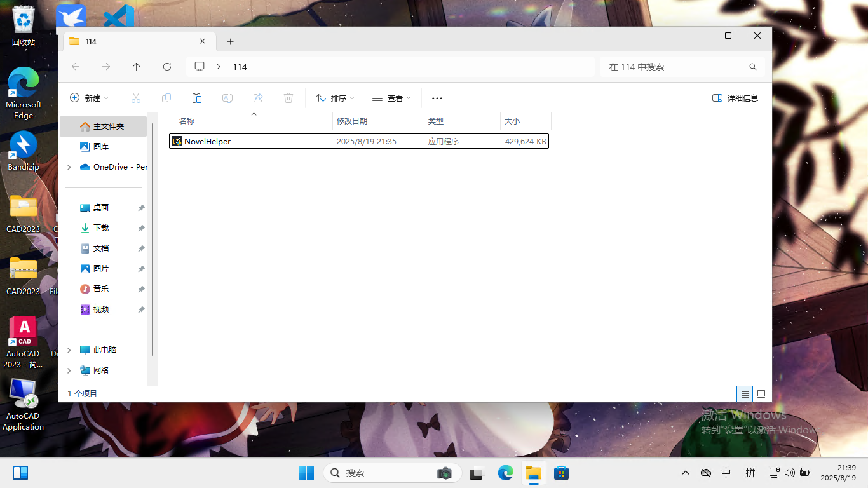Click the Up directory arrow

pyautogui.click(x=137, y=67)
